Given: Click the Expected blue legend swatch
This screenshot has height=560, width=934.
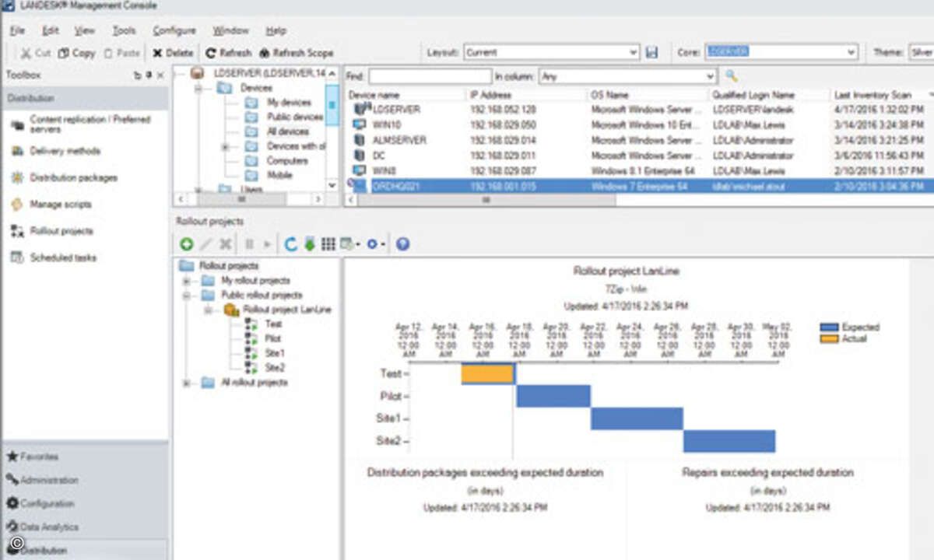Looking at the screenshot, I should tap(829, 327).
